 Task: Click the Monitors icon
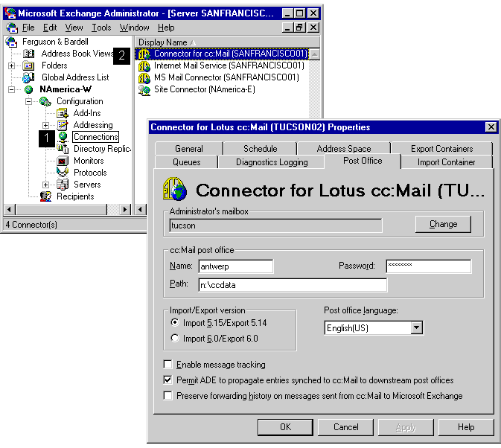(x=63, y=161)
